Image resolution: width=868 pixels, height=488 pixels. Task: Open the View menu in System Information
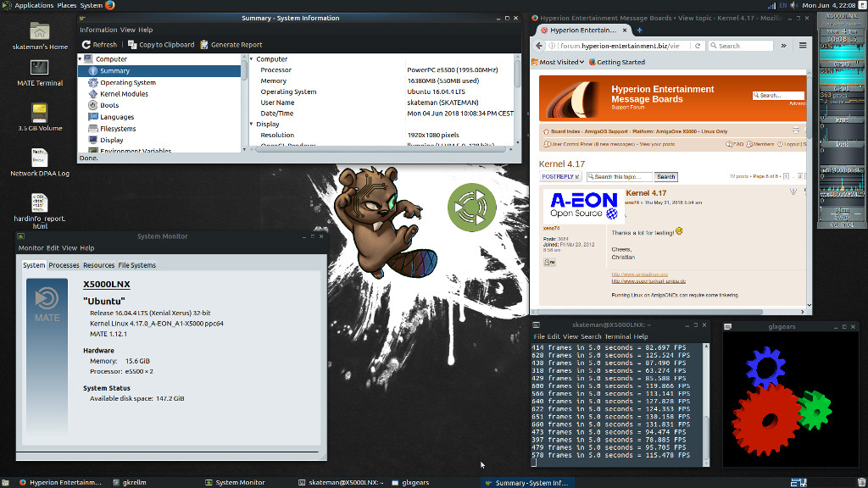pos(128,30)
